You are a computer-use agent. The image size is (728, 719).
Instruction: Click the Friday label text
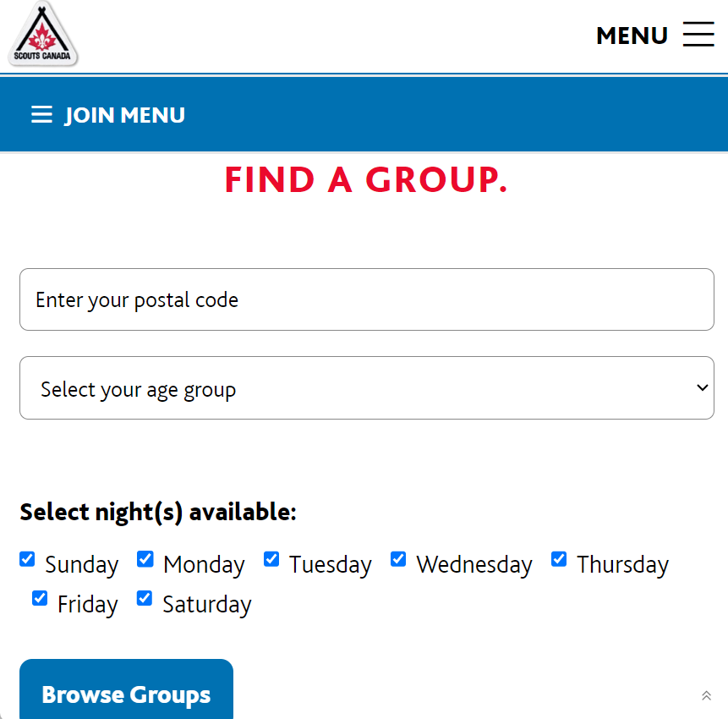click(87, 604)
